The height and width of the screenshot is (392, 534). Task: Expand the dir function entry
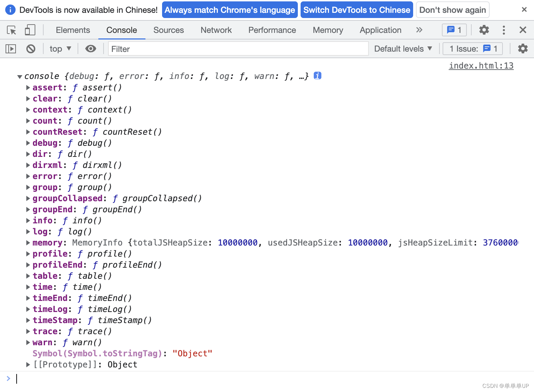point(28,154)
